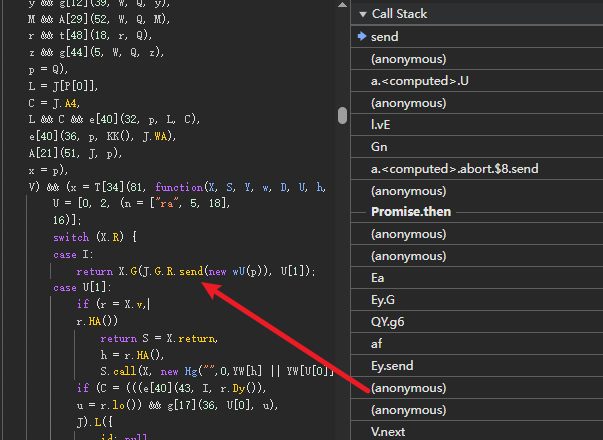Click the 'C = J.A4,' code line
This screenshot has width=603, height=440.
click(54, 103)
